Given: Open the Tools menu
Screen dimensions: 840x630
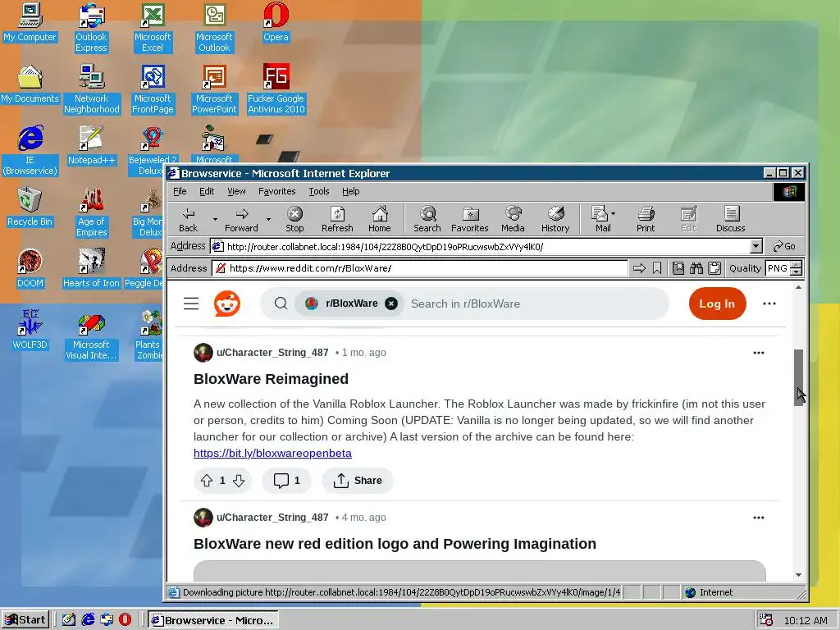Looking at the screenshot, I should [319, 191].
